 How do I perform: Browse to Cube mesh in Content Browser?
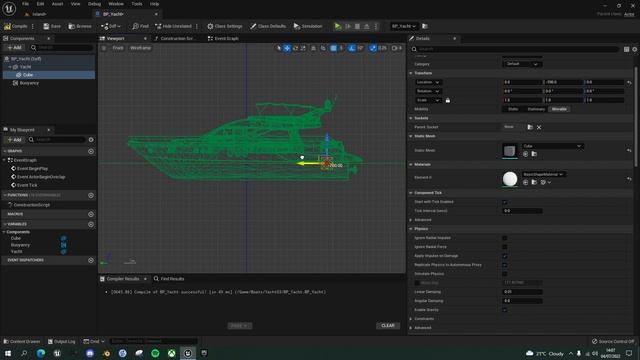pyautogui.click(x=534, y=154)
